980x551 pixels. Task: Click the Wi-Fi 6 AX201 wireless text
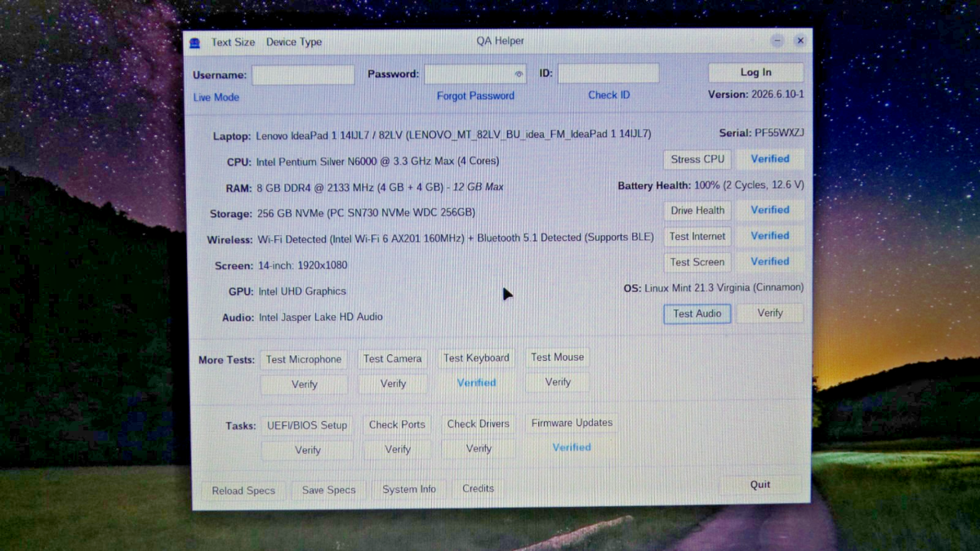point(456,238)
